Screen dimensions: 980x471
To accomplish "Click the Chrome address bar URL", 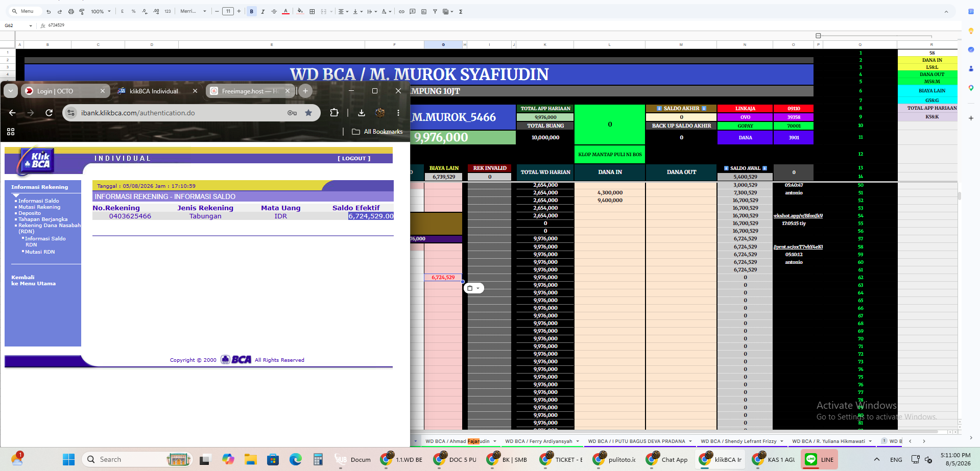I will pyautogui.click(x=138, y=113).
